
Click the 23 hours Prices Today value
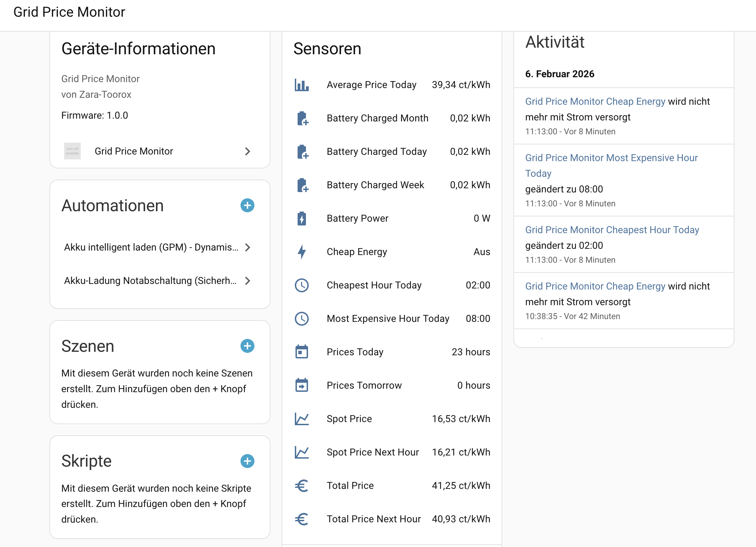pyautogui.click(x=471, y=352)
